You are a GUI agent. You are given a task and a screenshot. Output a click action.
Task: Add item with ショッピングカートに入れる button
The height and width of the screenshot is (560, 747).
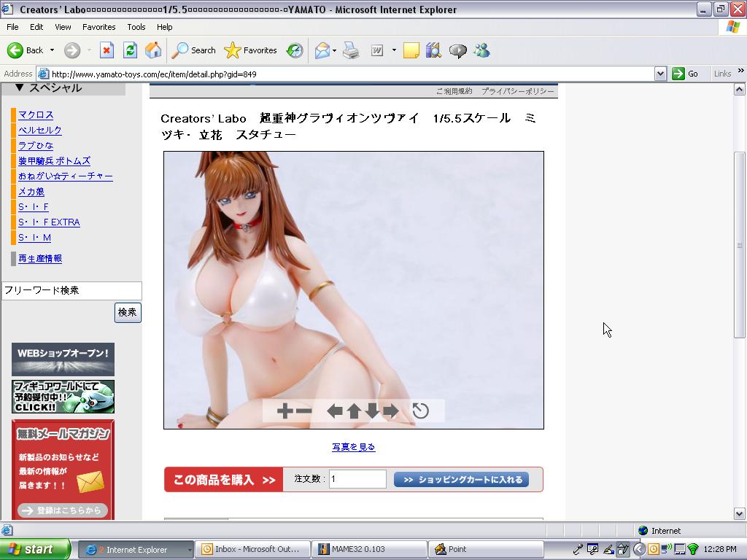pyautogui.click(x=461, y=480)
